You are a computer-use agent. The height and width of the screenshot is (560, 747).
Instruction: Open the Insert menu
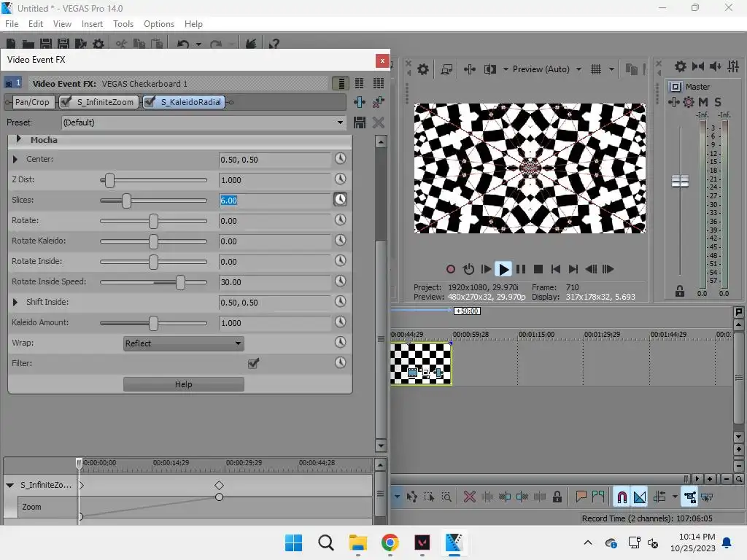tap(92, 24)
